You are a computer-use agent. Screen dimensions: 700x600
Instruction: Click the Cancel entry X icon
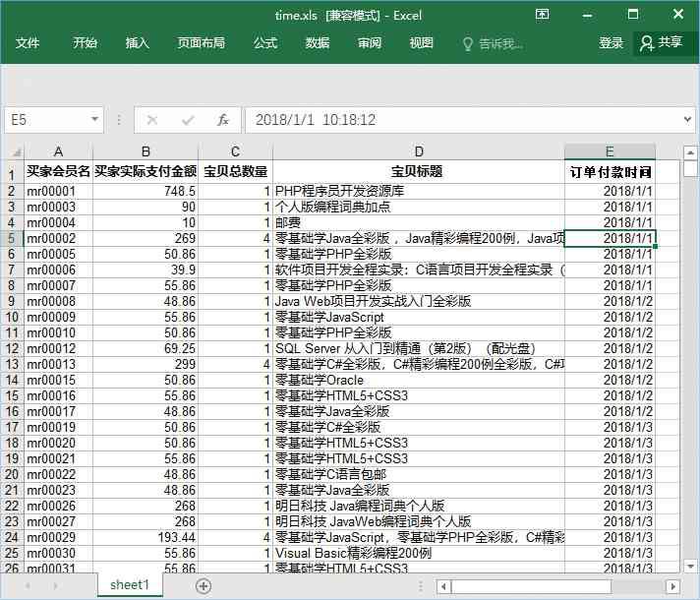[152, 120]
